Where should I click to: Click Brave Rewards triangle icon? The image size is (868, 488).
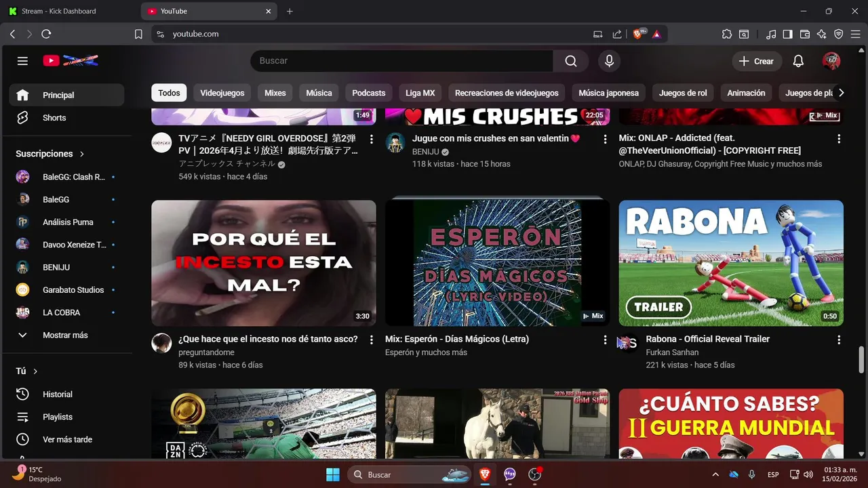656,34
